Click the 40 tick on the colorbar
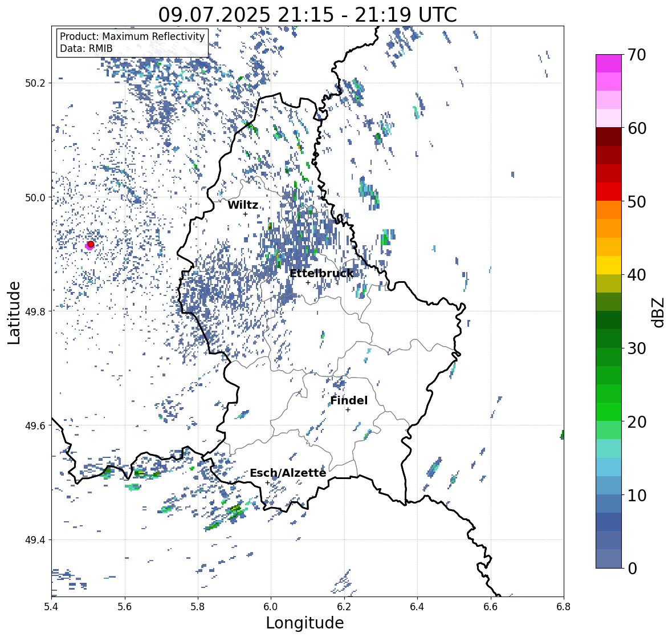 point(637,275)
